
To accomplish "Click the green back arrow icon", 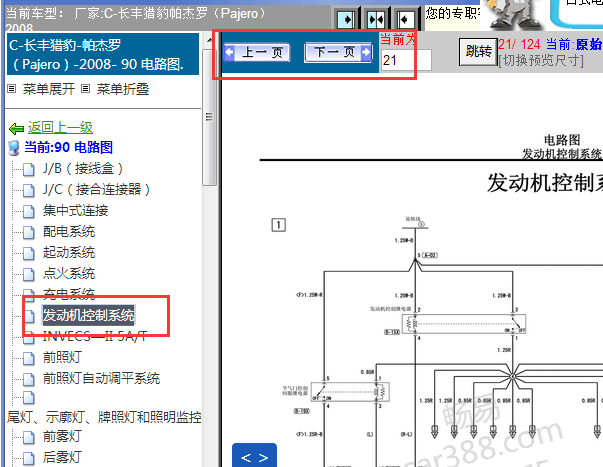I will [x=17, y=128].
